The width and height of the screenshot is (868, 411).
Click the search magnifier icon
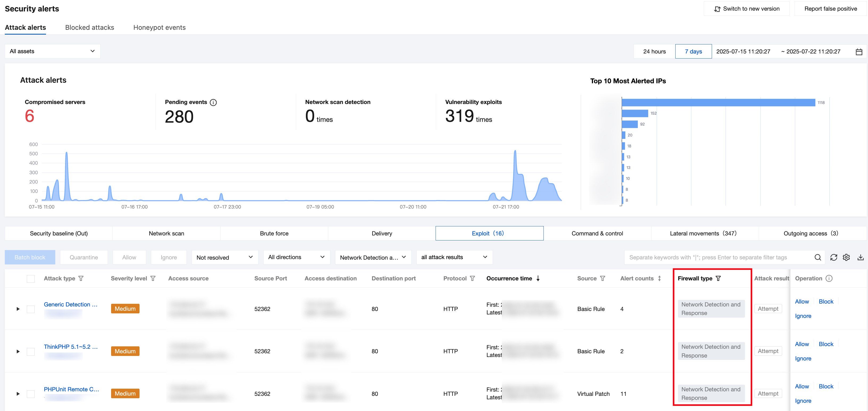(x=818, y=257)
